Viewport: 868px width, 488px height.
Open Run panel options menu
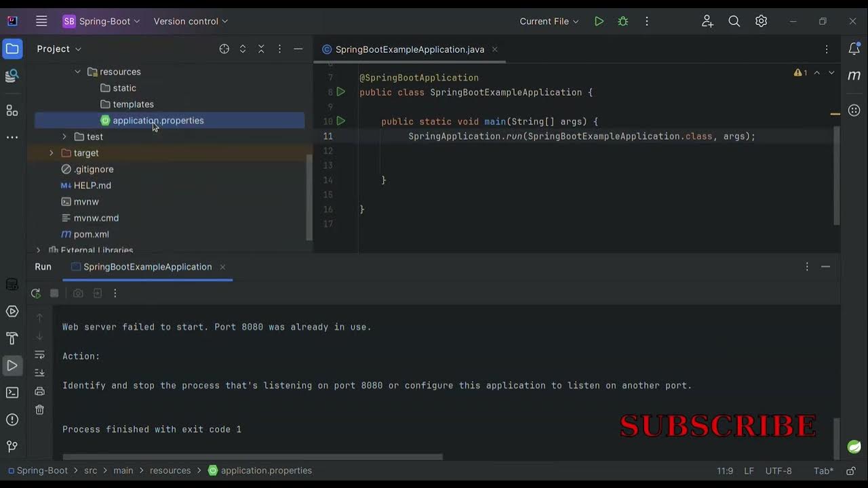pos(807,267)
